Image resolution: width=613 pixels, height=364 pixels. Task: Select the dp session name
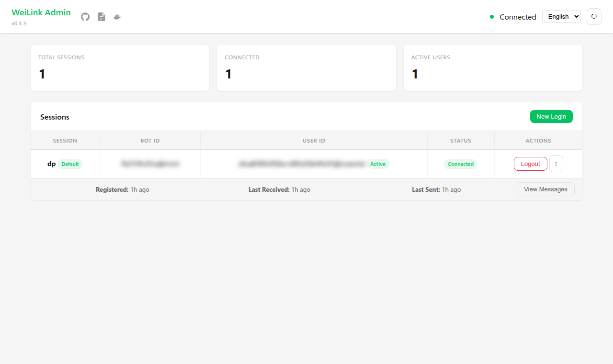tap(51, 164)
